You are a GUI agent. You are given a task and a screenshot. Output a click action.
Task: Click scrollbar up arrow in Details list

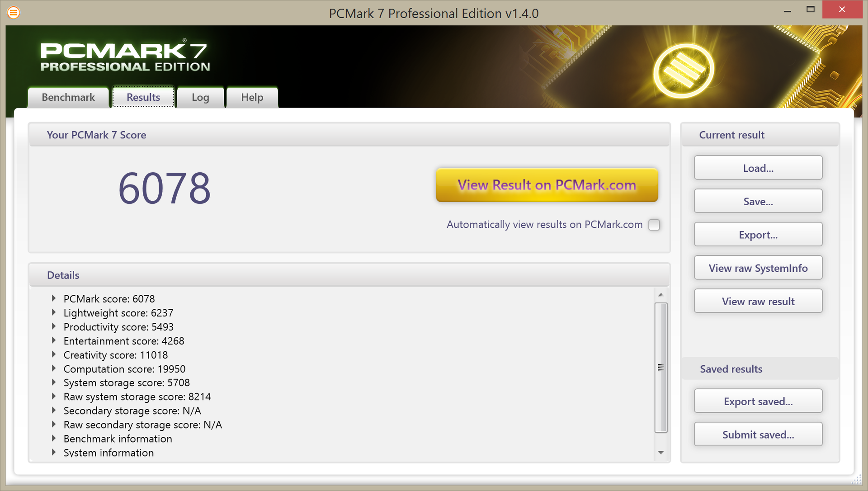(x=660, y=295)
